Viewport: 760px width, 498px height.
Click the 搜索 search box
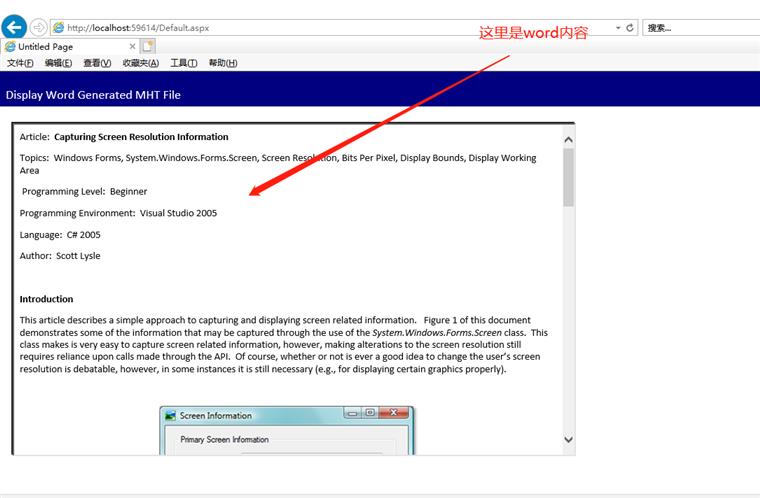pyautogui.click(x=700, y=28)
